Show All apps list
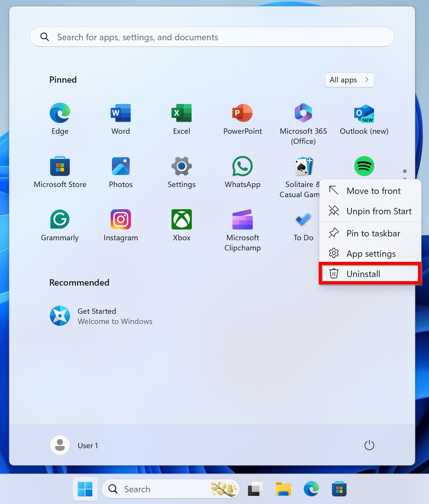This screenshot has width=429, height=504. point(349,80)
